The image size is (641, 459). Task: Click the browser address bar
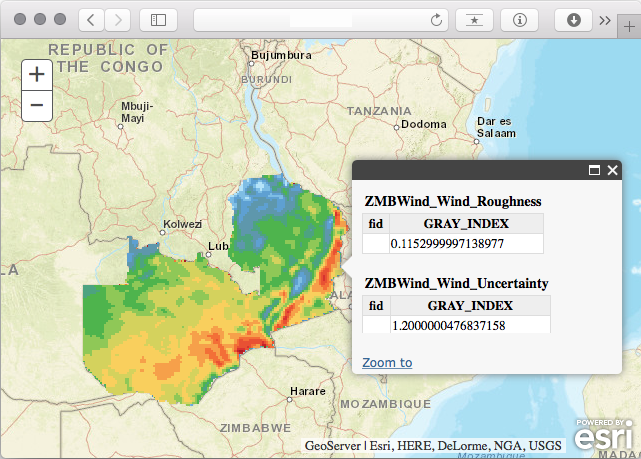click(321, 20)
